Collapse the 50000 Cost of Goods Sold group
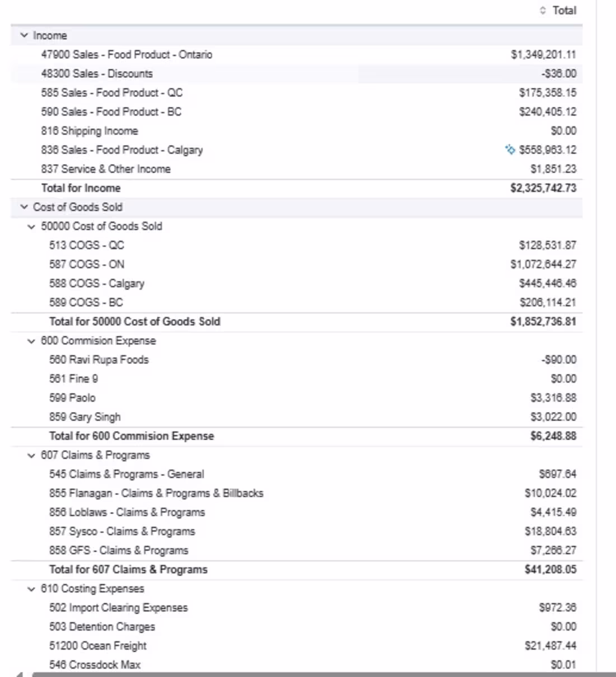616x677 pixels. tap(31, 226)
